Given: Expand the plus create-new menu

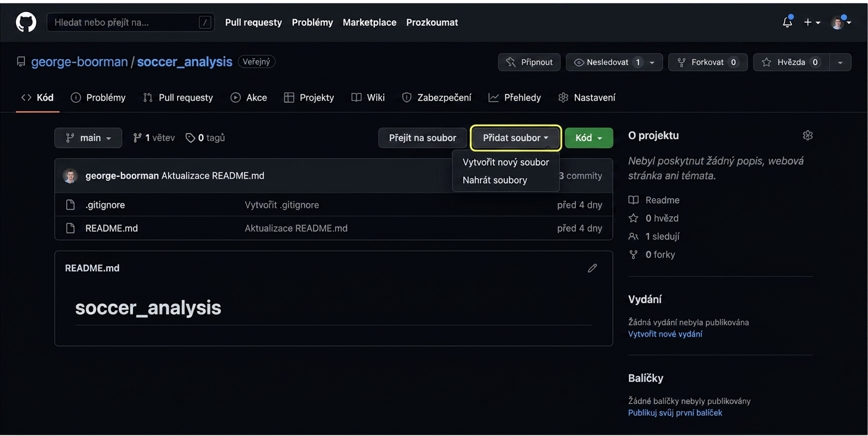Looking at the screenshot, I should coord(812,23).
